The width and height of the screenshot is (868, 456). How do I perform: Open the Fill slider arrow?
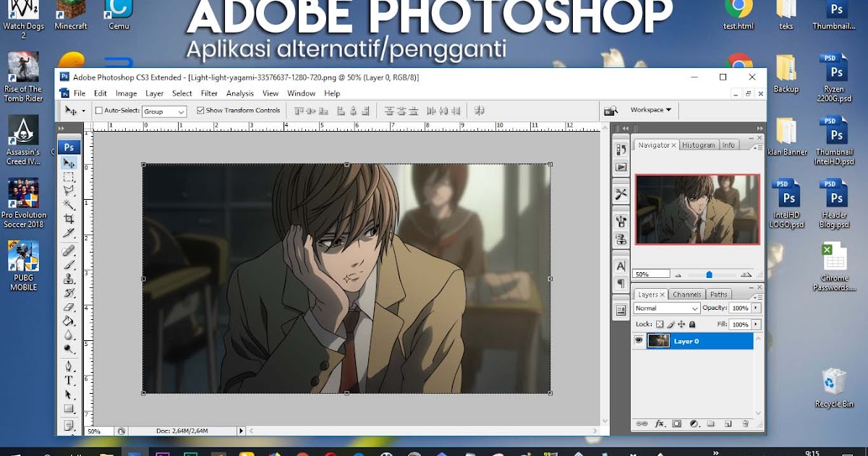click(x=757, y=325)
